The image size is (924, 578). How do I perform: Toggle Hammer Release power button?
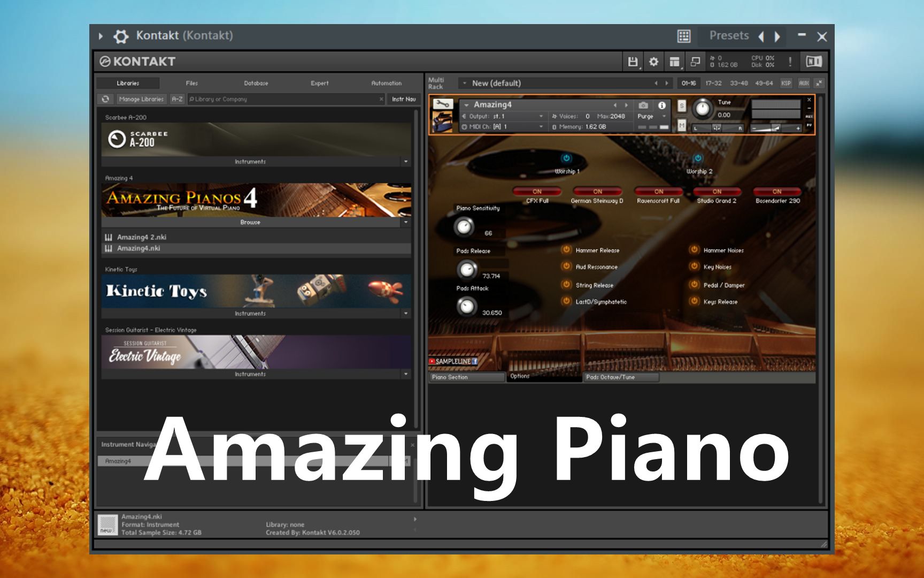[566, 249]
